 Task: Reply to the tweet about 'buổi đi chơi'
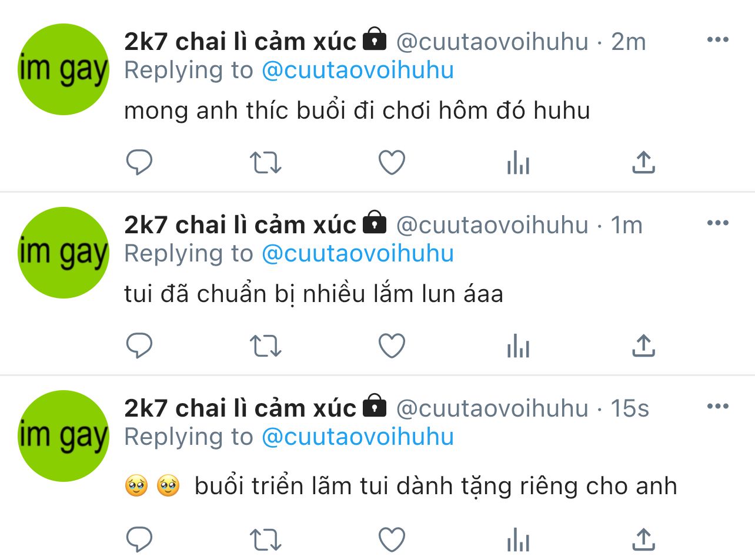139,163
